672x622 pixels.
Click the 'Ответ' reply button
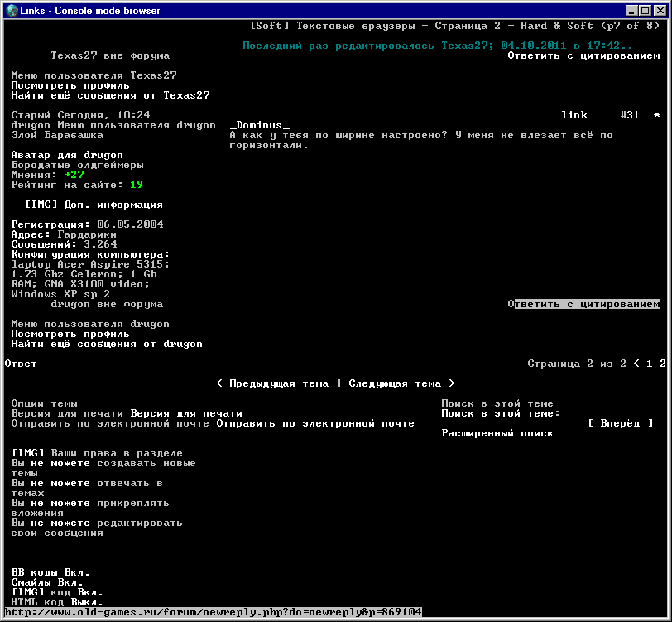[x=21, y=364]
